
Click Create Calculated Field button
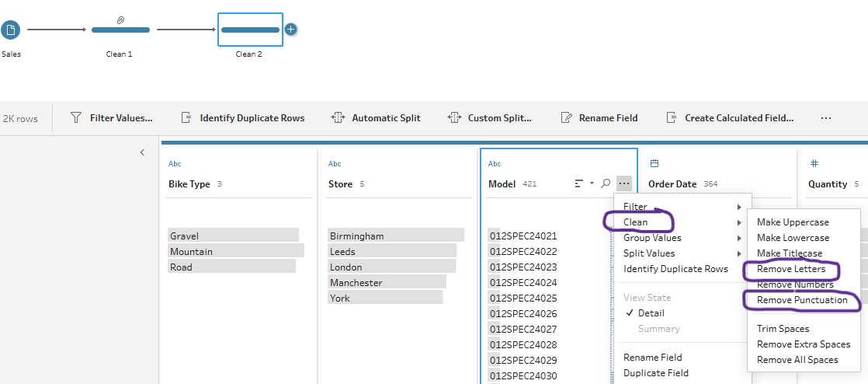pyautogui.click(x=730, y=118)
